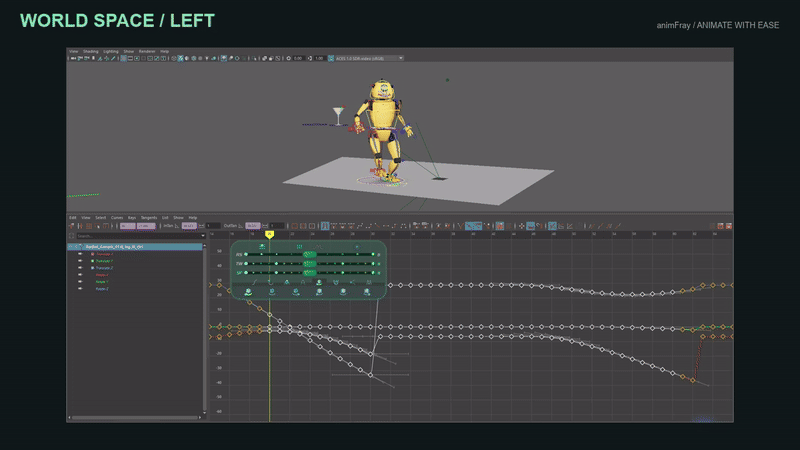Toggle visibility eye for Rotate Z curve
The height and width of the screenshot is (450, 800).
tap(80, 288)
